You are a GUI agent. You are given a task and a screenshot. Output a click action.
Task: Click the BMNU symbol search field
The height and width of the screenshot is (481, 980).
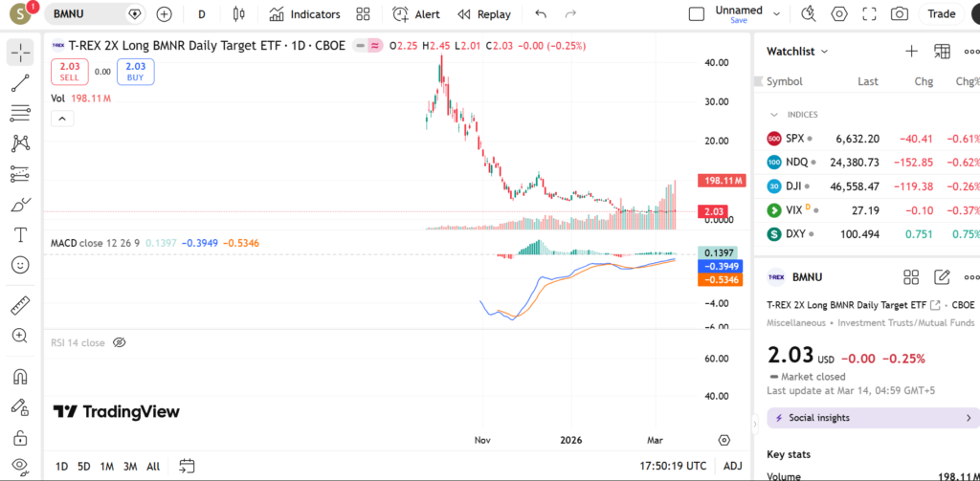(84, 14)
